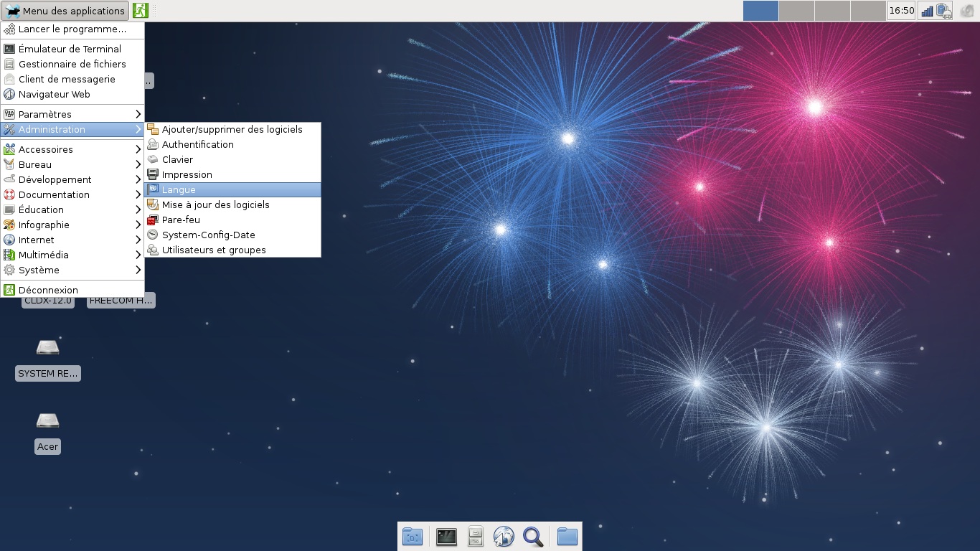Click the volume speaker tray icon
The width and height of the screenshot is (980, 551).
click(966, 11)
